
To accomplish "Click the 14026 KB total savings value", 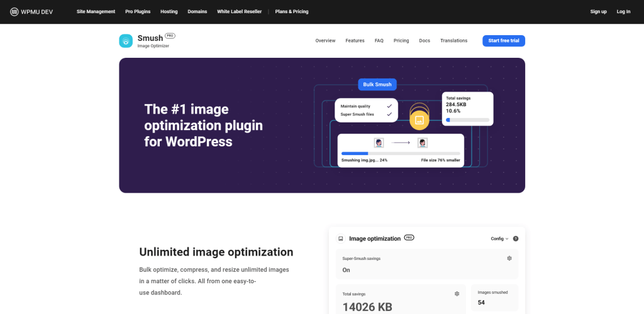I will tap(367, 306).
